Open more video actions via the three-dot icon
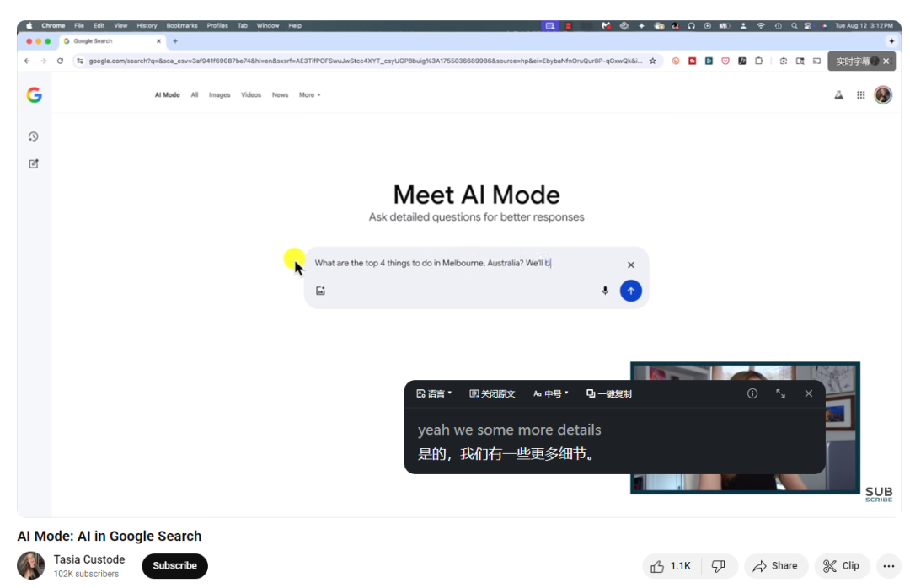Image resolution: width=910 pixels, height=588 pixels. coord(889,566)
